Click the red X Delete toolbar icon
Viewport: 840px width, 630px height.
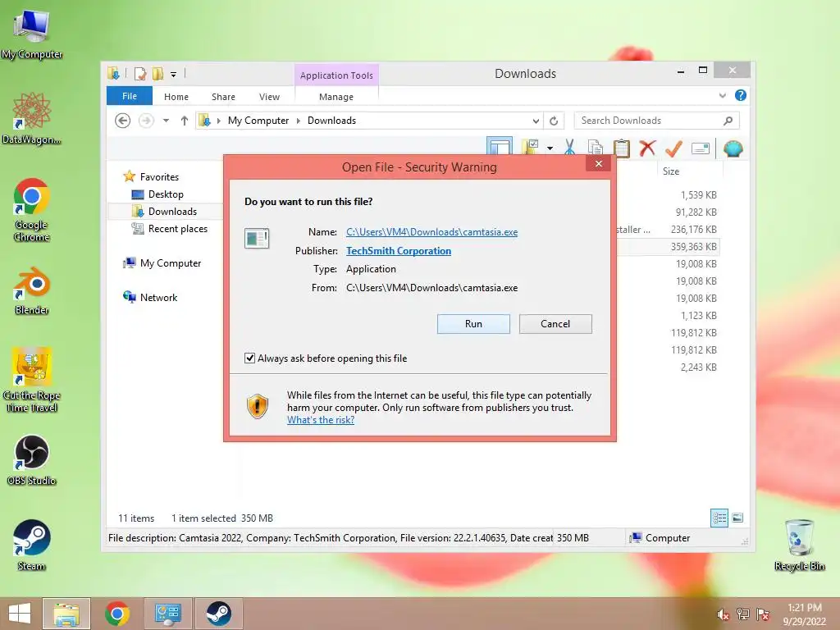click(x=647, y=148)
